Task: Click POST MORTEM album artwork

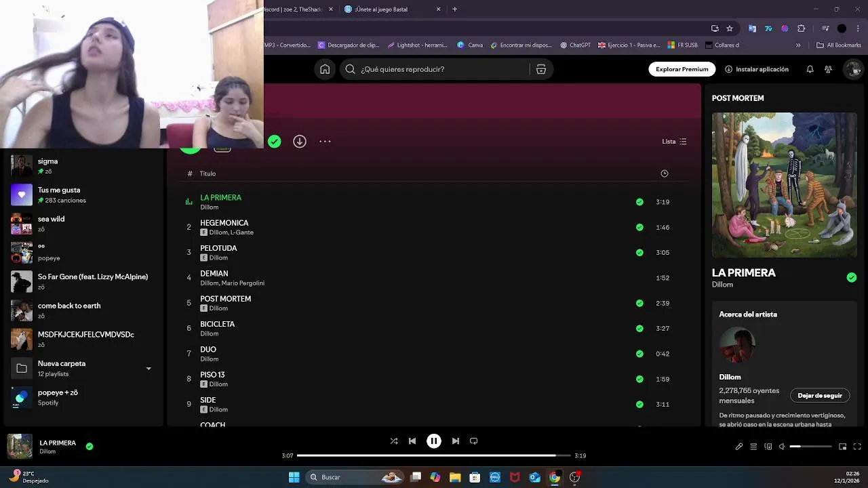Action: pos(785,185)
